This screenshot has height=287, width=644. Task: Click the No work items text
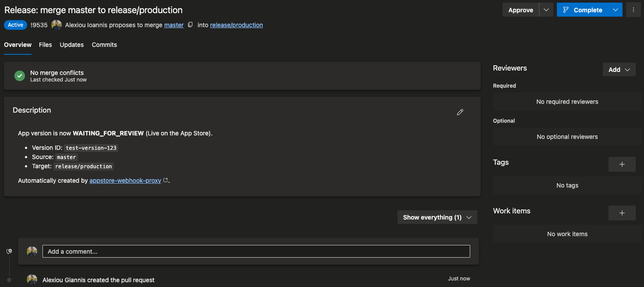click(567, 234)
